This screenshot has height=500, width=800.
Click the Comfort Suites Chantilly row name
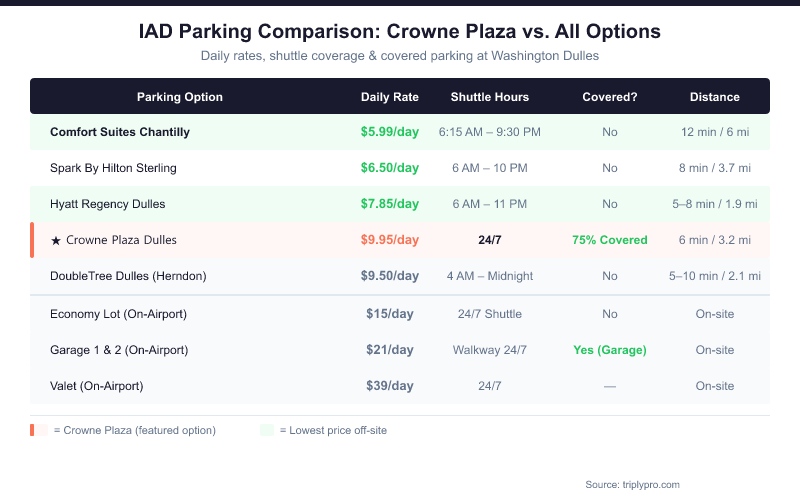click(x=120, y=132)
